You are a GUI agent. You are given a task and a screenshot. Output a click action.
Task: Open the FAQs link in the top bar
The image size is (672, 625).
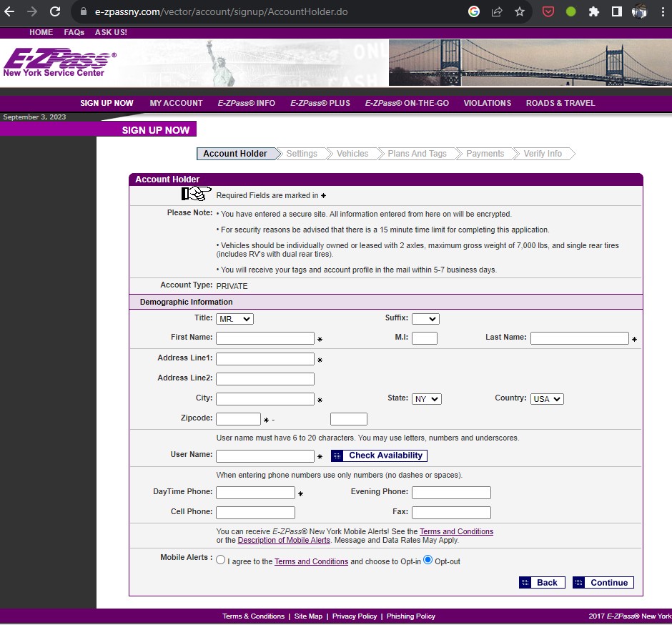[74, 33]
